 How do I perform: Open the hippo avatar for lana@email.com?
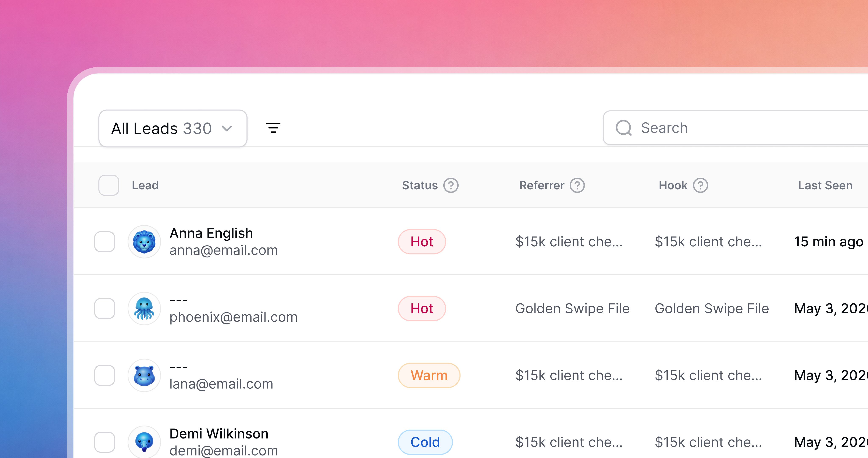pos(144,375)
